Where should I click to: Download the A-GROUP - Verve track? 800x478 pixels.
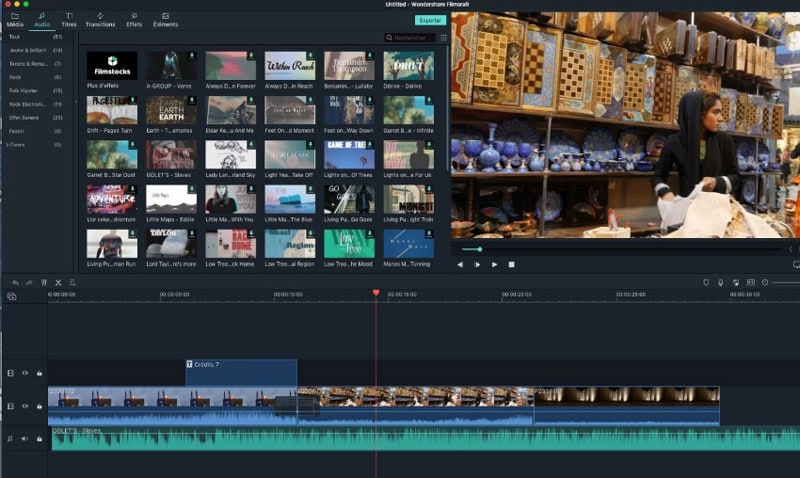[192, 55]
